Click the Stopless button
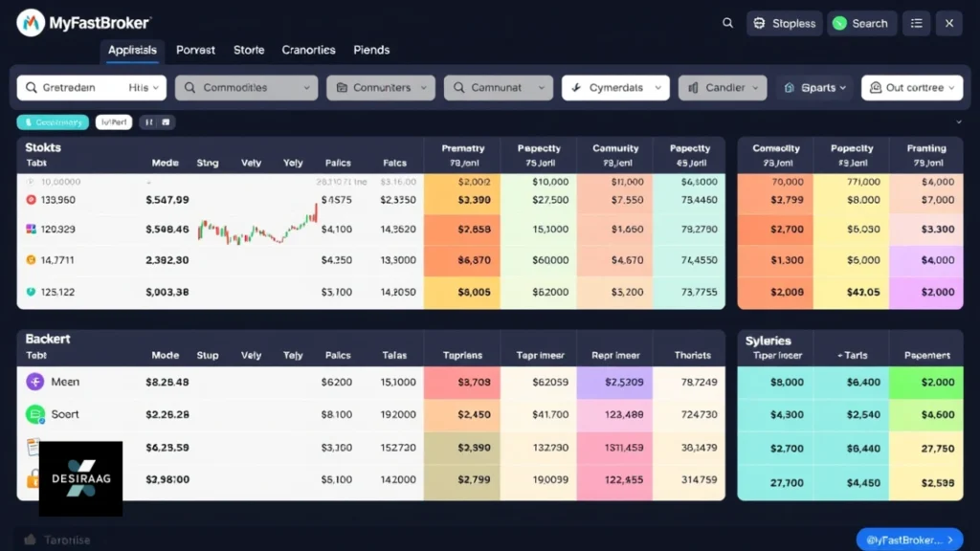980x551 pixels. click(784, 23)
